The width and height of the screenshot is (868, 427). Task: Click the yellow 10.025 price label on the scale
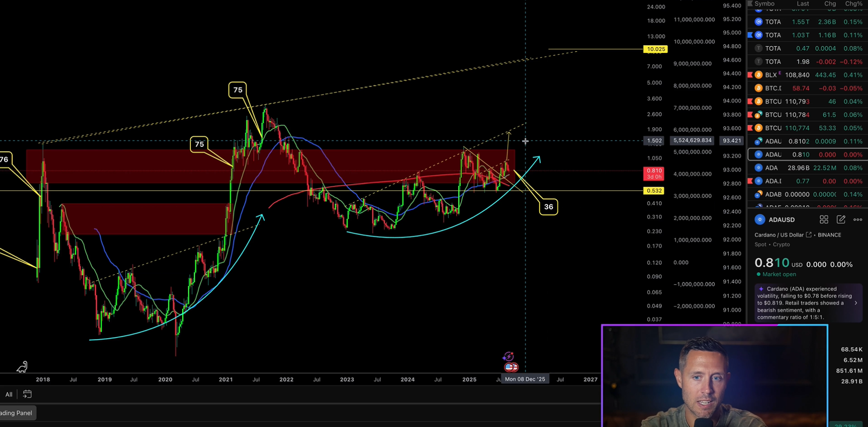pos(655,49)
